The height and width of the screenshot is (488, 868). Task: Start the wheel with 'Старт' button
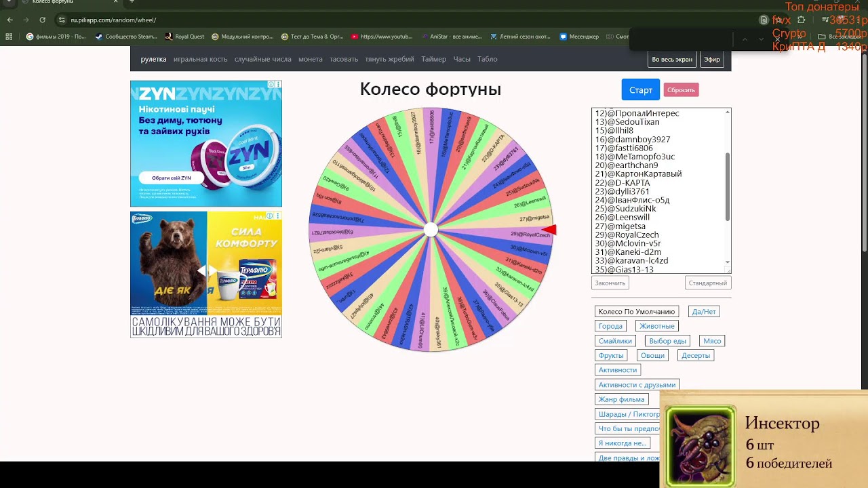(x=641, y=89)
